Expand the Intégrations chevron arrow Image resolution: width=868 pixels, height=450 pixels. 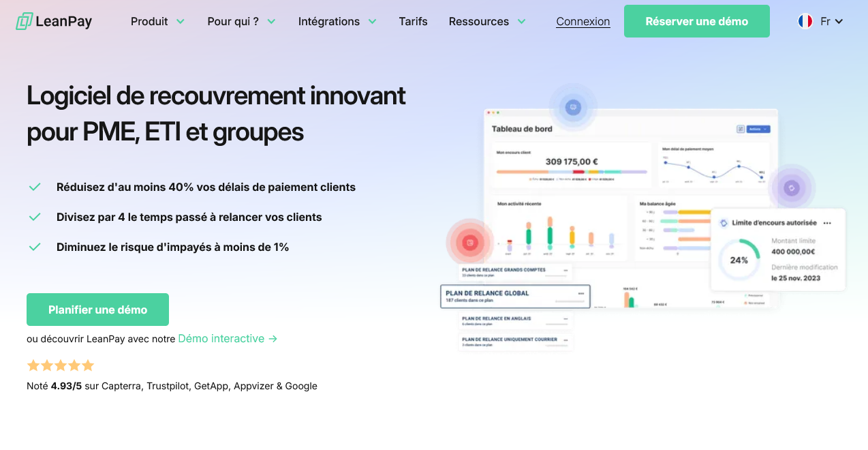[372, 21]
